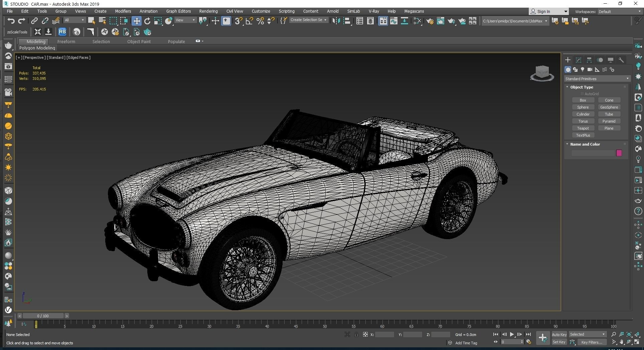Open the Utilities wrench panel tab
The image size is (644, 350).
pyautogui.click(x=621, y=60)
